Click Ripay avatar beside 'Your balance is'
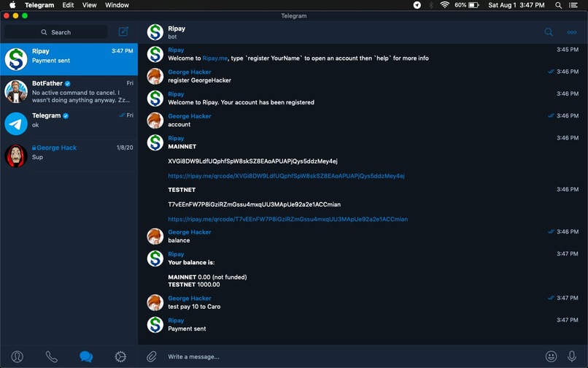This screenshot has height=368, width=588. [x=155, y=258]
